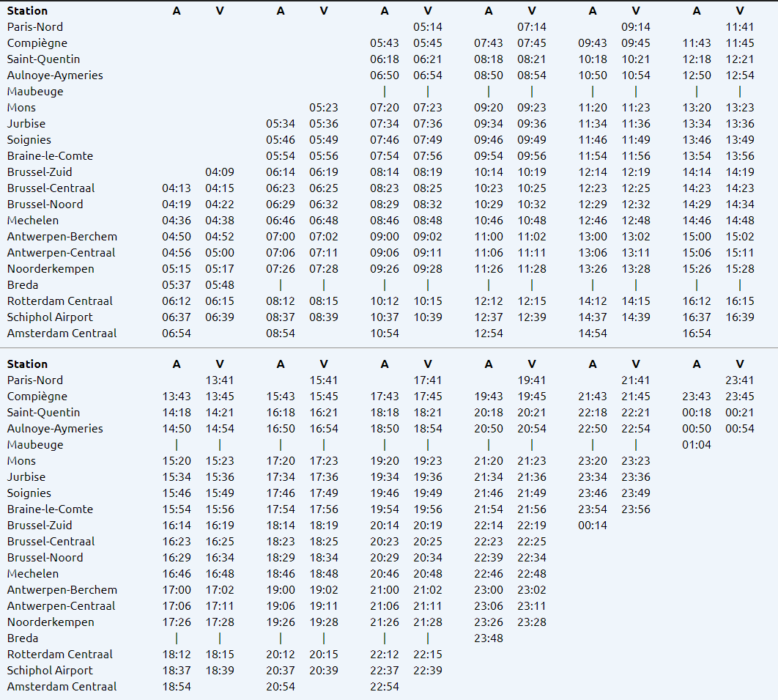
Task: Select Noorderkempen in the top table
Action: pyautogui.click(x=51, y=269)
